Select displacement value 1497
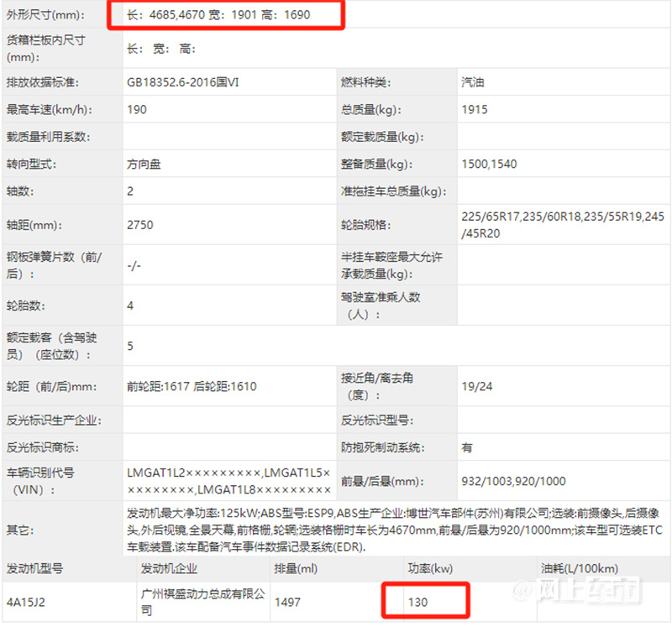672x627 pixels. pos(287,602)
